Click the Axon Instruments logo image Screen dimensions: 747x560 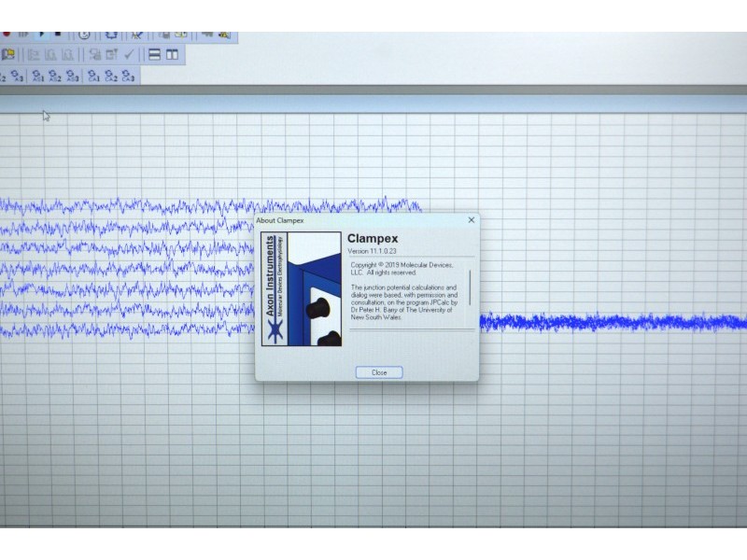tap(301, 289)
